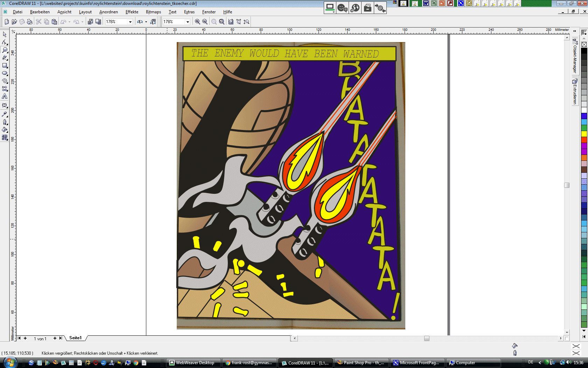Select the Pick (arrow) tool
Viewport: 588px width, 368px height.
5,34
